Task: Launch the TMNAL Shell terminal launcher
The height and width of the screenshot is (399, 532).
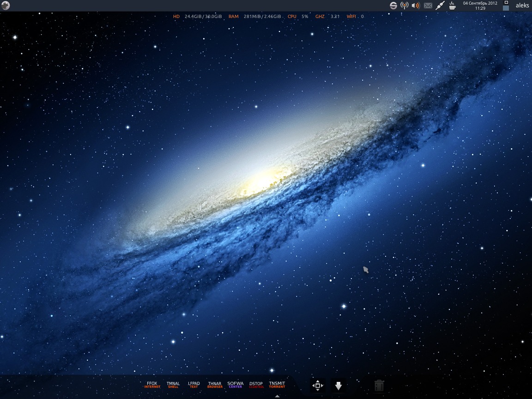Action: [173, 385]
